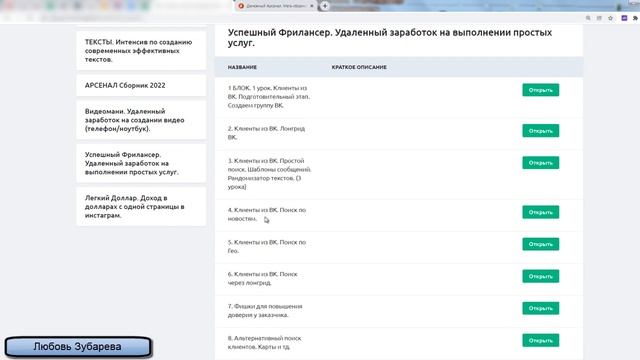
Task: Click the КРАТКОЕ ОПИСАНИЕ column header
Action: point(359,67)
